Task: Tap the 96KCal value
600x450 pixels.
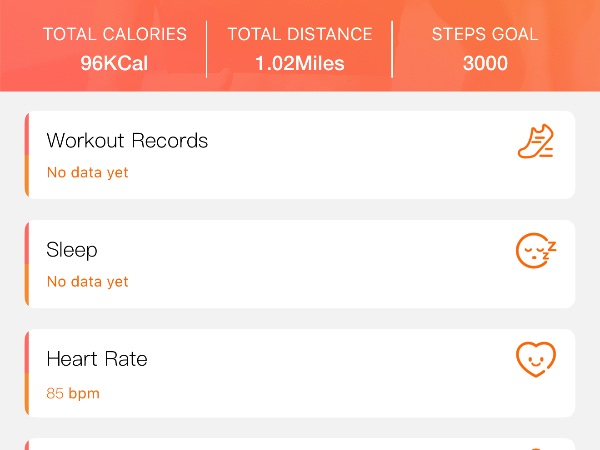Action: click(115, 64)
